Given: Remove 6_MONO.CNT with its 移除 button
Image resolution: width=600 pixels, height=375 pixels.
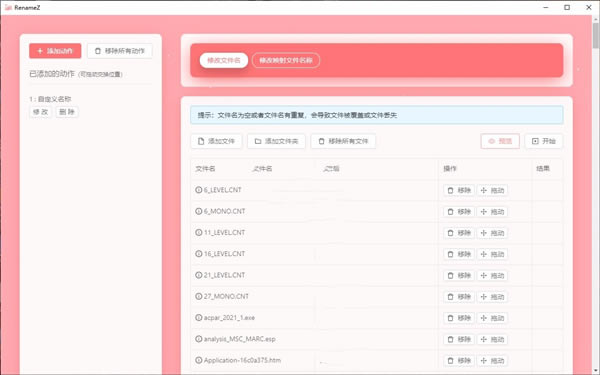Looking at the screenshot, I should (x=459, y=212).
